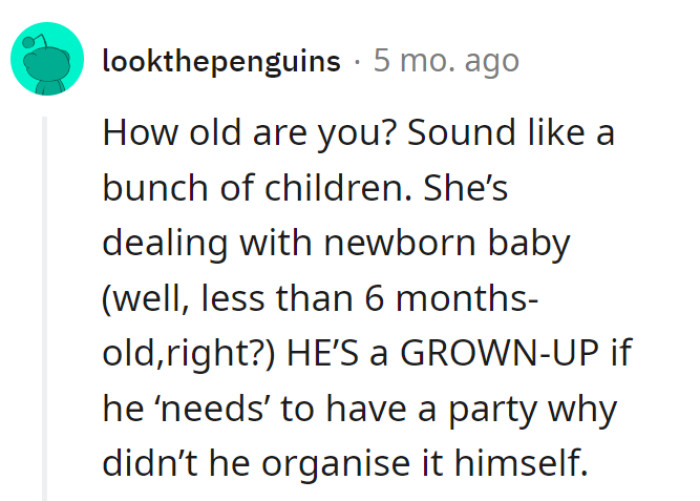The image size is (700, 501).
Task: Click the lookthepenguins avatar icon
Action: click(x=47, y=60)
